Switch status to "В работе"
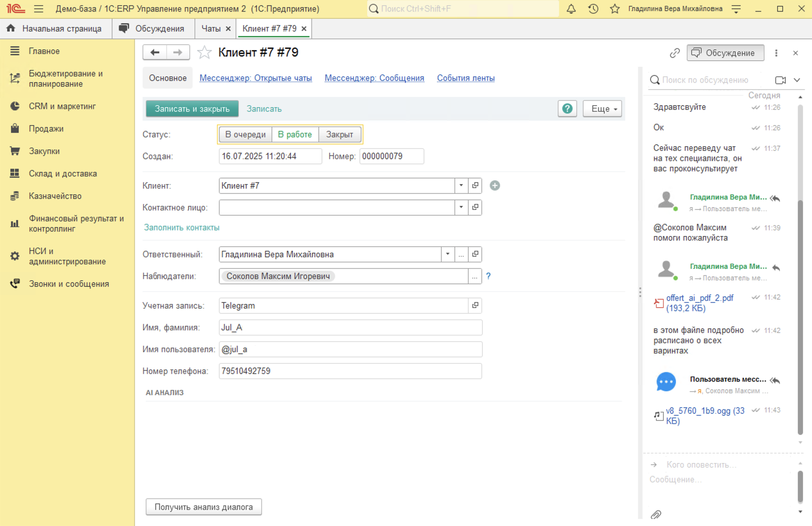The width and height of the screenshot is (812, 526). pos(295,135)
